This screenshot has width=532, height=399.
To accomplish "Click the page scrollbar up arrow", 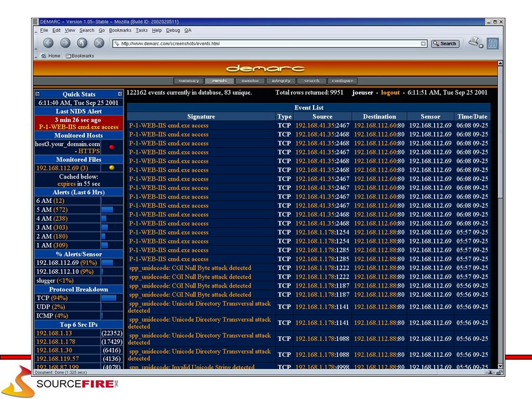I will (500, 63).
